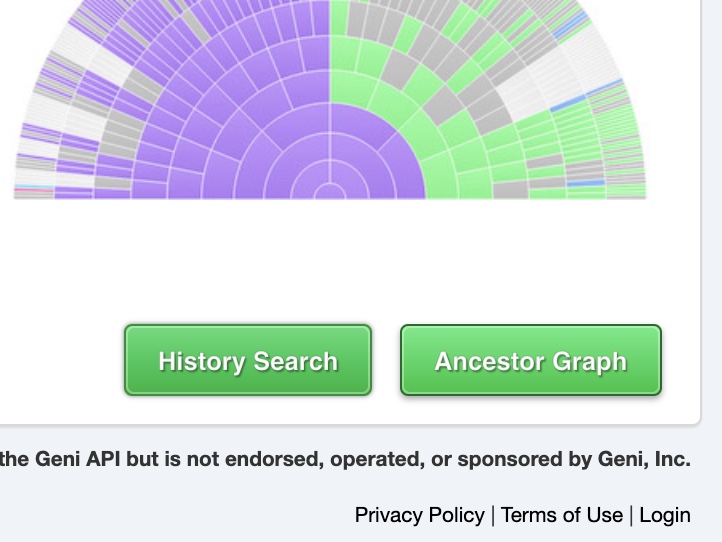The width and height of the screenshot is (722, 542).
Task: Open the Privacy Policy link
Action: [x=419, y=515]
